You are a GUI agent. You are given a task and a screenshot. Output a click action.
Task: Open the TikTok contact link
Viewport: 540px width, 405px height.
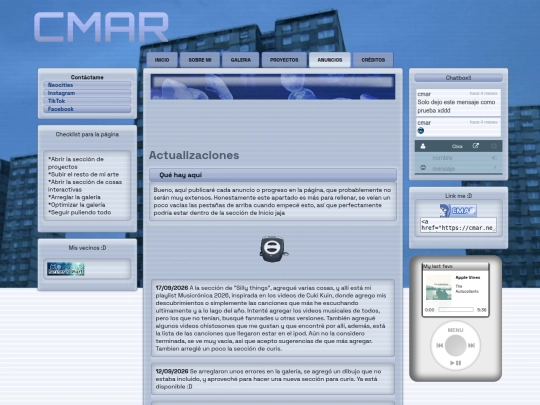click(x=87, y=101)
